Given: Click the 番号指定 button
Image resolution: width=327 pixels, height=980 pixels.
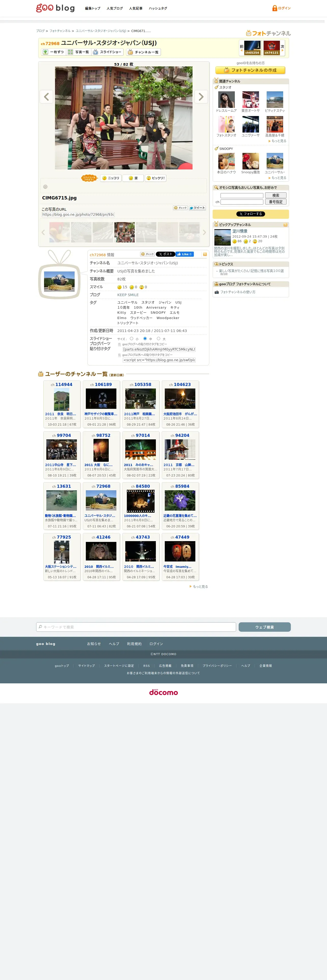Looking at the screenshot, I should pyautogui.click(x=276, y=202).
